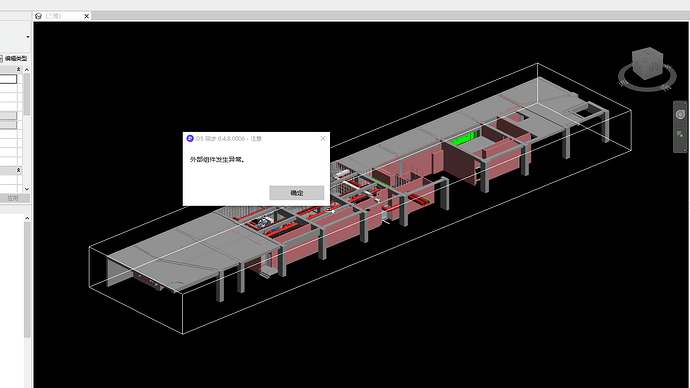Viewport: 690px width, 388px height.
Task: Close the 3D view tab
Action: [87, 16]
